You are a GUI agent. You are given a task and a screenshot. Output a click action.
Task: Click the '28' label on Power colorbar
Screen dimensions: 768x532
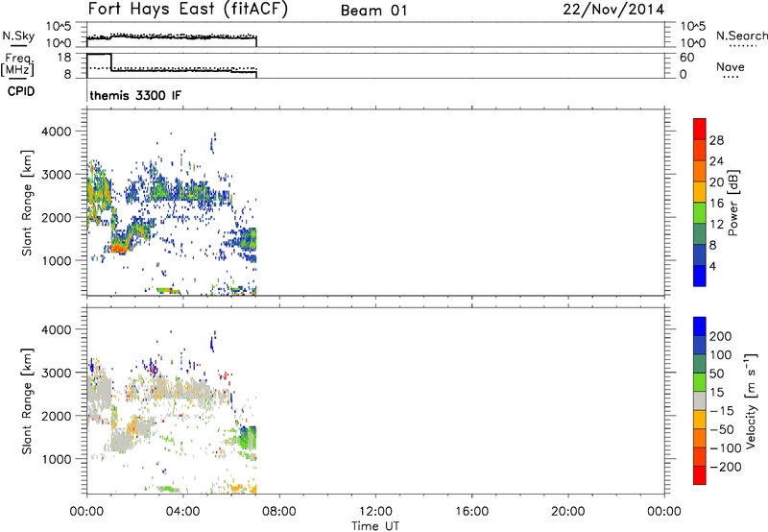(716, 140)
